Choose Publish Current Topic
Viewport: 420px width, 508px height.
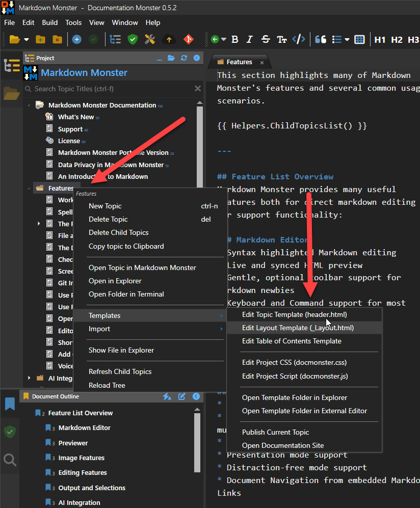click(304, 432)
